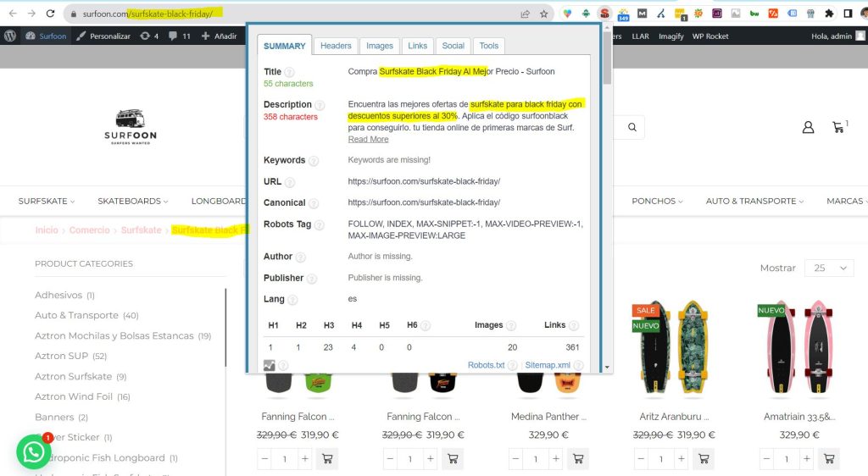The height and width of the screenshot is (476, 868).
Task: Open the Personalizar admin bar item
Action: (x=103, y=36)
